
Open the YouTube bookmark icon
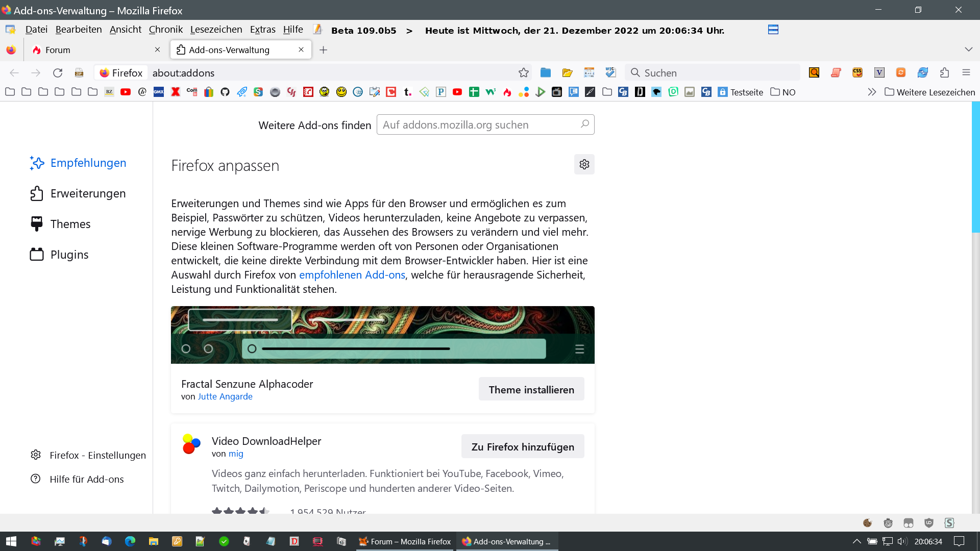coord(126,92)
